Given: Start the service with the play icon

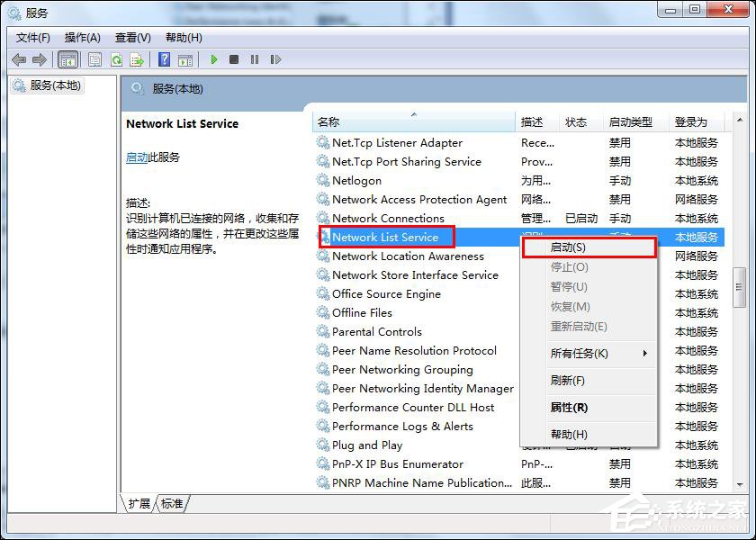Looking at the screenshot, I should pos(213,59).
